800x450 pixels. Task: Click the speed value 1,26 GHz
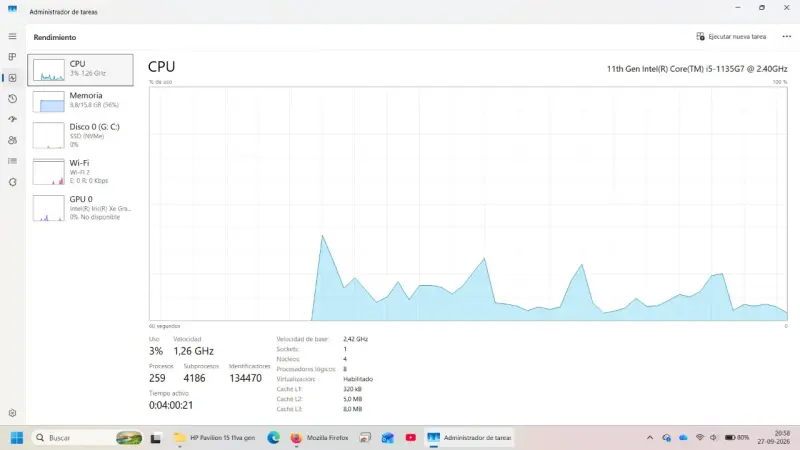[193, 351]
